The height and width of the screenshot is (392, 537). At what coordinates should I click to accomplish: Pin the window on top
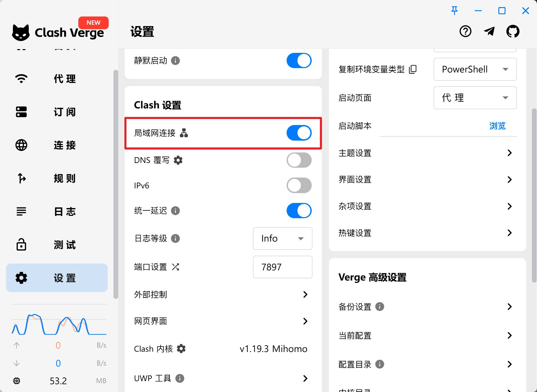tap(455, 11)
